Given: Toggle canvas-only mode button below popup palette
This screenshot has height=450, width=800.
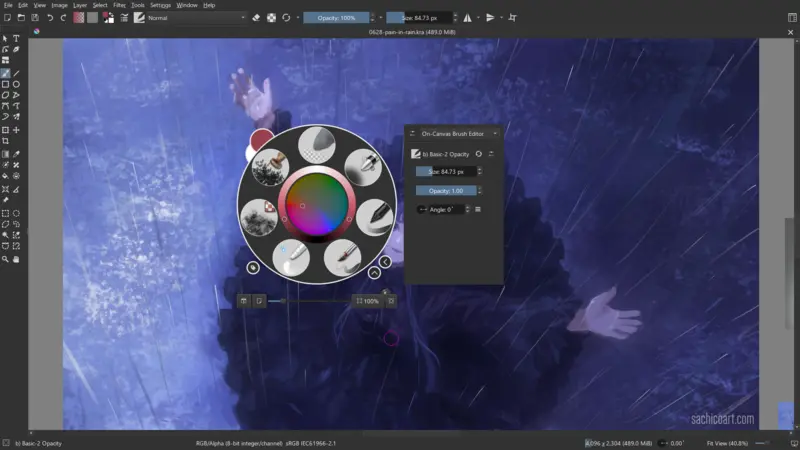Looking at the screenshot, I should coord(259,301).
